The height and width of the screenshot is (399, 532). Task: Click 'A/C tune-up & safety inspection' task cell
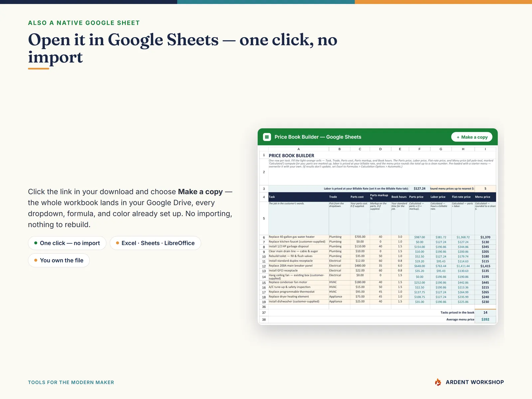point(299,287)
